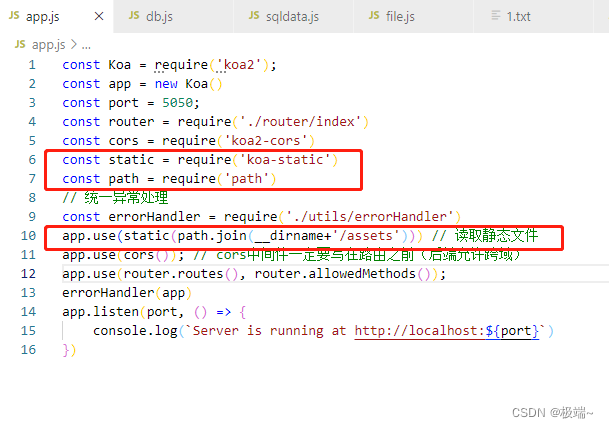The height and width of the screenshot is (428, 609).
Task: Click line number 1 in the gutter
Action: point(32,65)
